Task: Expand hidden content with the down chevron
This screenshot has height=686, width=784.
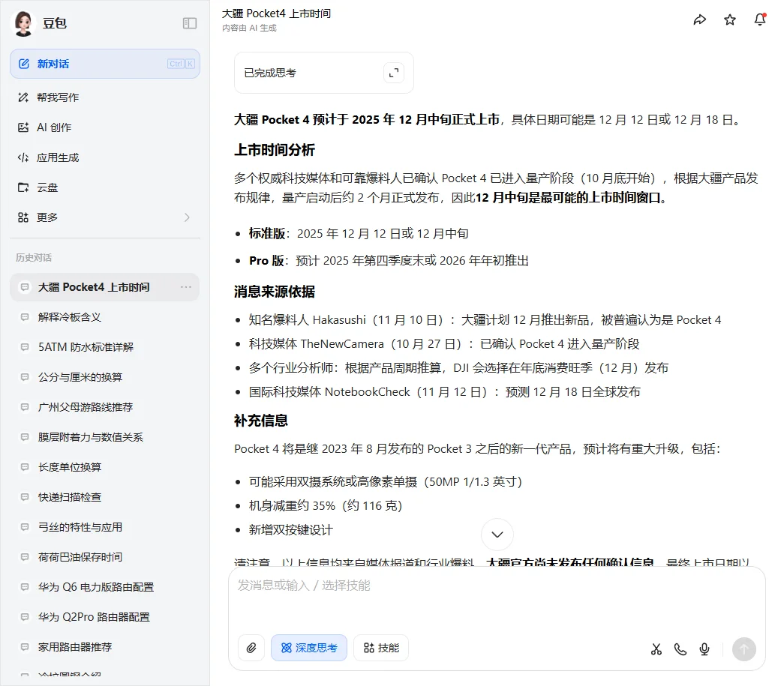Action: coord(497,534)
